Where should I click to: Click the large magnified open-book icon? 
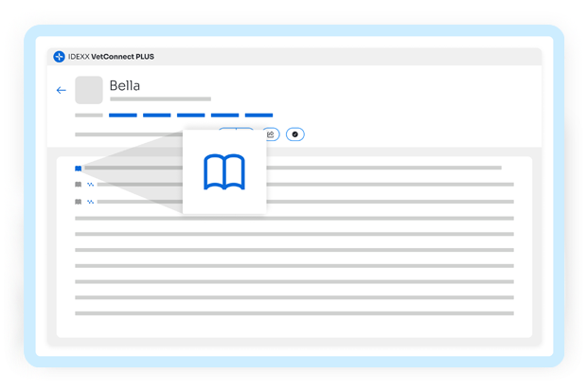click(x=224, y=171)
